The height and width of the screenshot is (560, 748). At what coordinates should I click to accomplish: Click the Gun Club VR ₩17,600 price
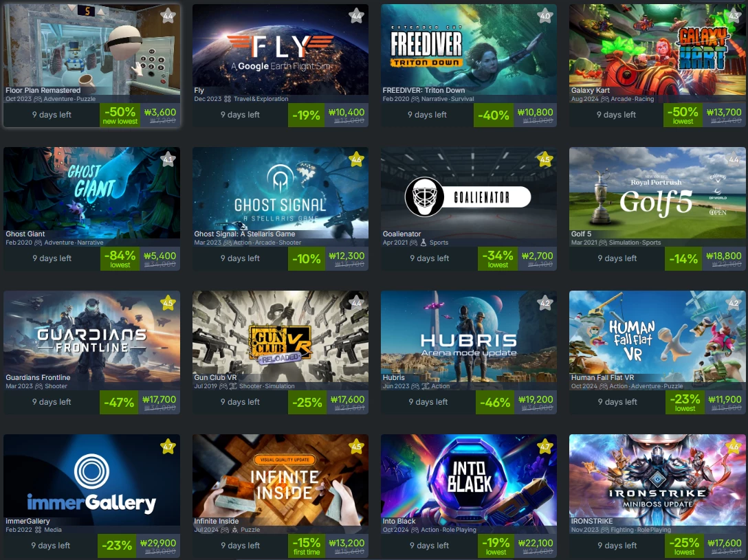pyautogui.click(x=347, y=399)
